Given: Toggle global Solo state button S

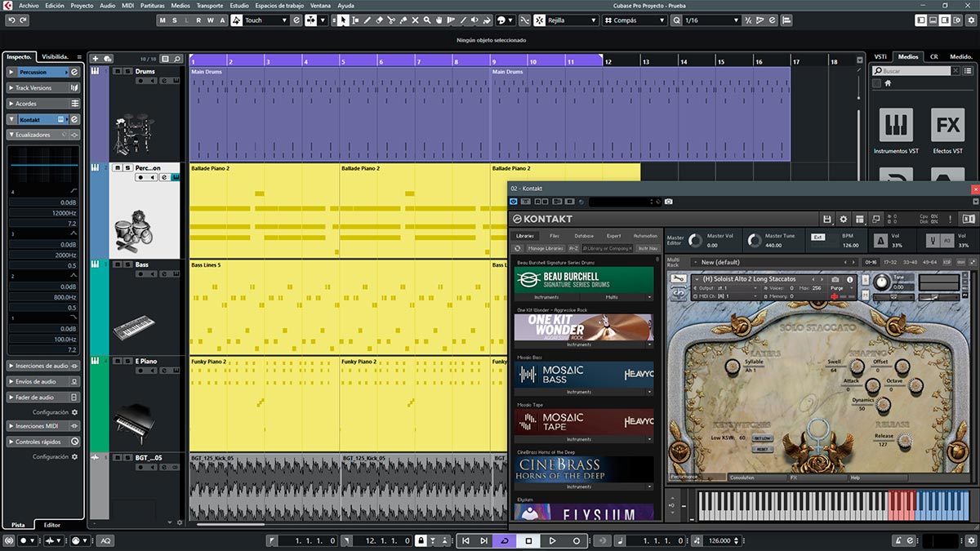Looking at the screenshot, I should [175, 20].
